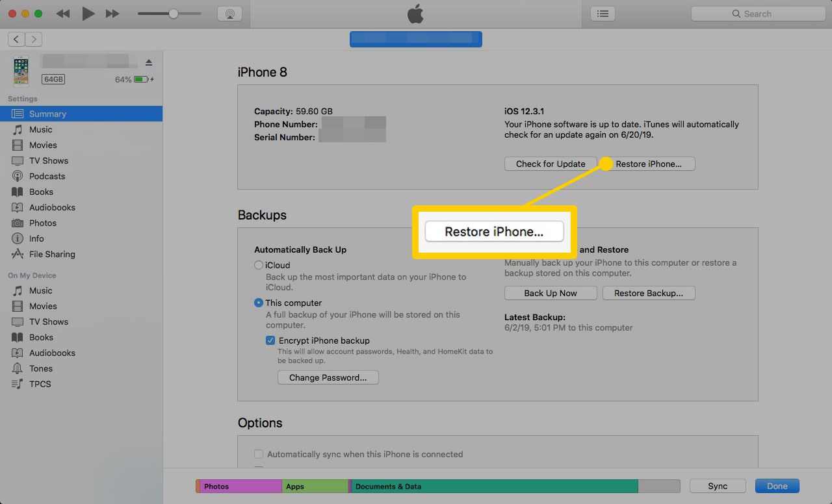The image size is (832, 504).
Task: Click Movies icon under On My Device
Action: click(18, 306)
